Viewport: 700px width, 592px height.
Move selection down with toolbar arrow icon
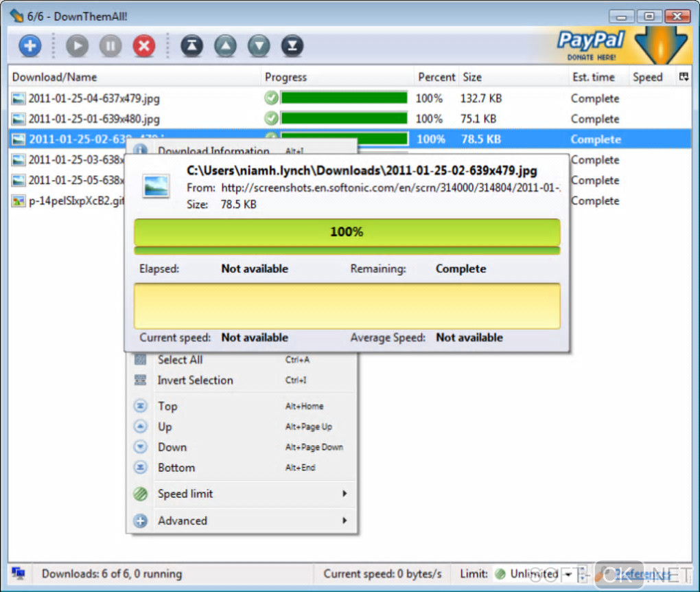tap(259, 45)
